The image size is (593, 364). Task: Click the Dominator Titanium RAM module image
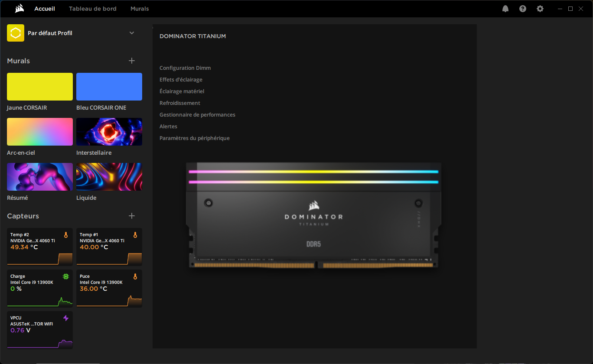point(314,215)
